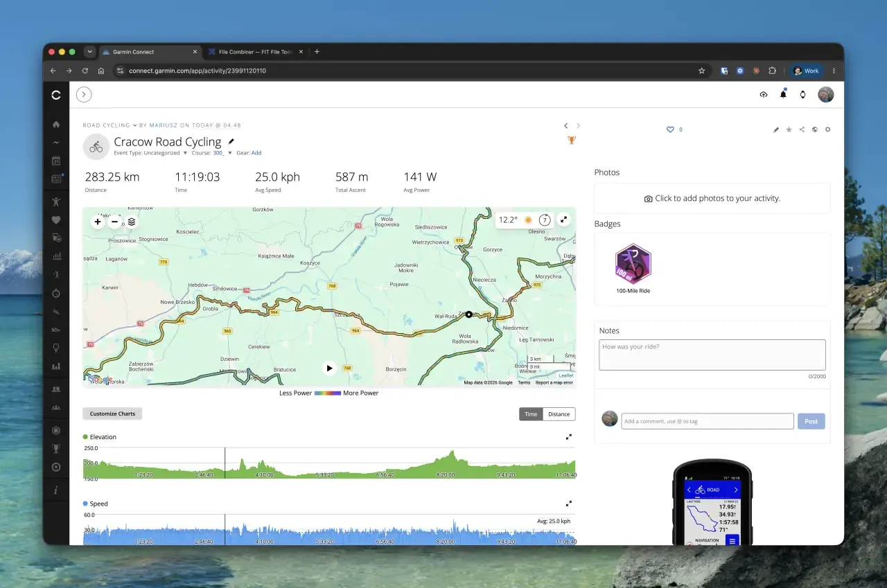Open the map layers selector
The width and height of the screenshot is (887, 588).
point(132,222)
